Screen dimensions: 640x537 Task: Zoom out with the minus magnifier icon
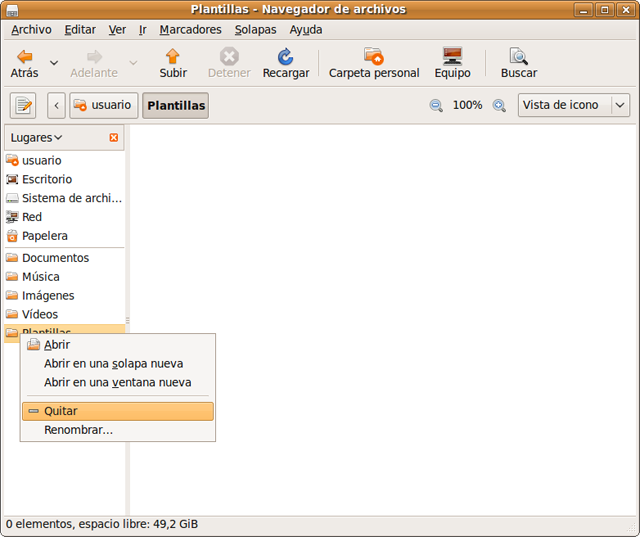click(436, 105)
